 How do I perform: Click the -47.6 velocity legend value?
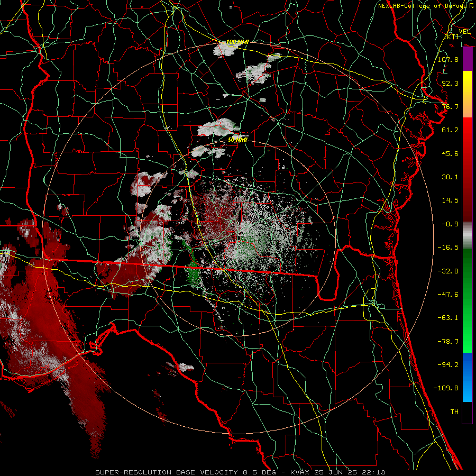pos(448,295)
